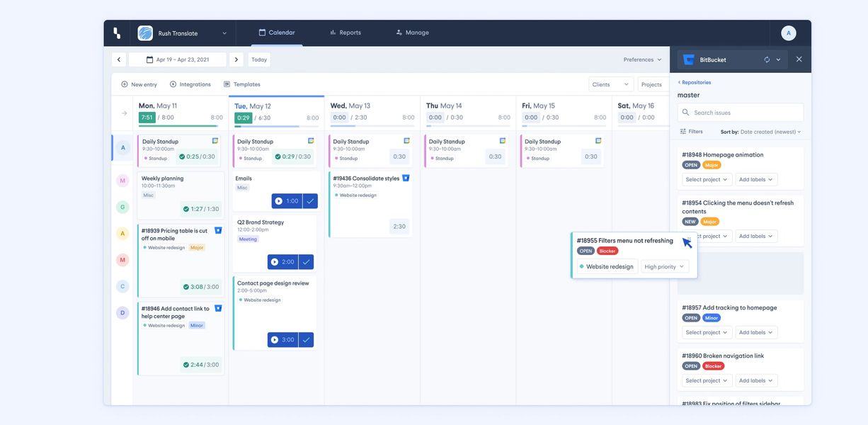This screenshot has width=868, height=425.
Task: Open Add labels for #18948 Homepage animation
Action: point(756,179)
